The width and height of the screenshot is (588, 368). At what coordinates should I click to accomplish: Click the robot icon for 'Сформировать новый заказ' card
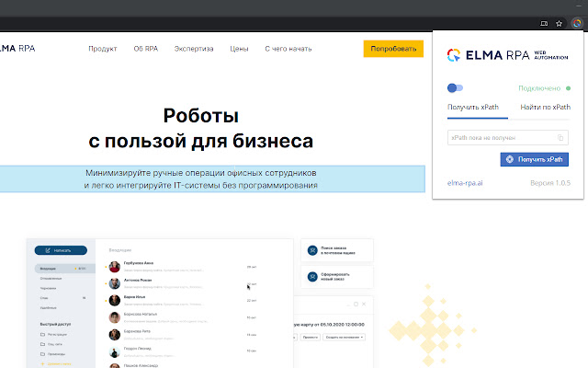click(x=312, y=277)
